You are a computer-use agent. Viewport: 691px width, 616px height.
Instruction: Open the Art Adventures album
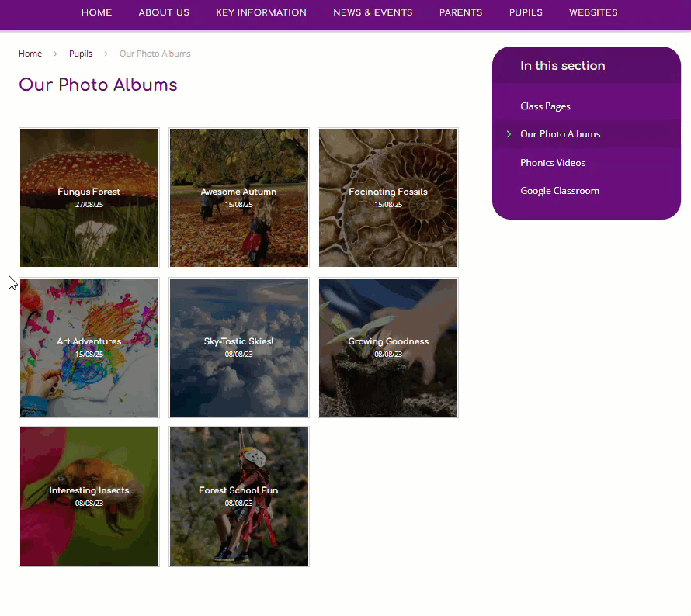[x=89, y=347]
